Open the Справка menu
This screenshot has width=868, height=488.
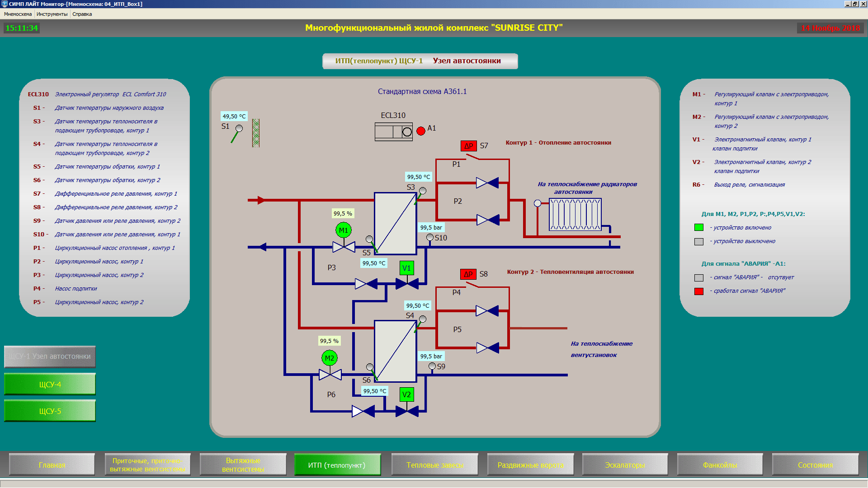click(x=82, y=14)
